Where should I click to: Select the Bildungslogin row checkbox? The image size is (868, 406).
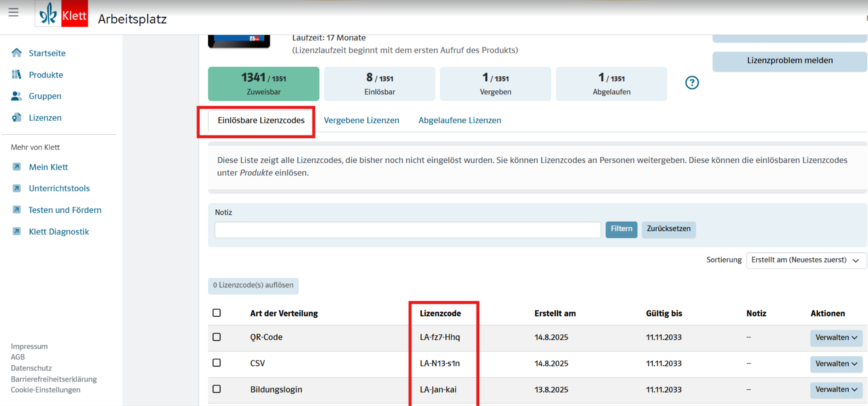[x=217, y=389]
